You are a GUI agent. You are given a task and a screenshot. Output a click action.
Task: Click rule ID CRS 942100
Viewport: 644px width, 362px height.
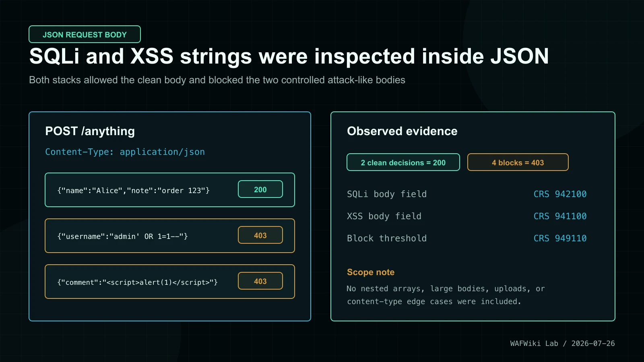pos(560,194)
